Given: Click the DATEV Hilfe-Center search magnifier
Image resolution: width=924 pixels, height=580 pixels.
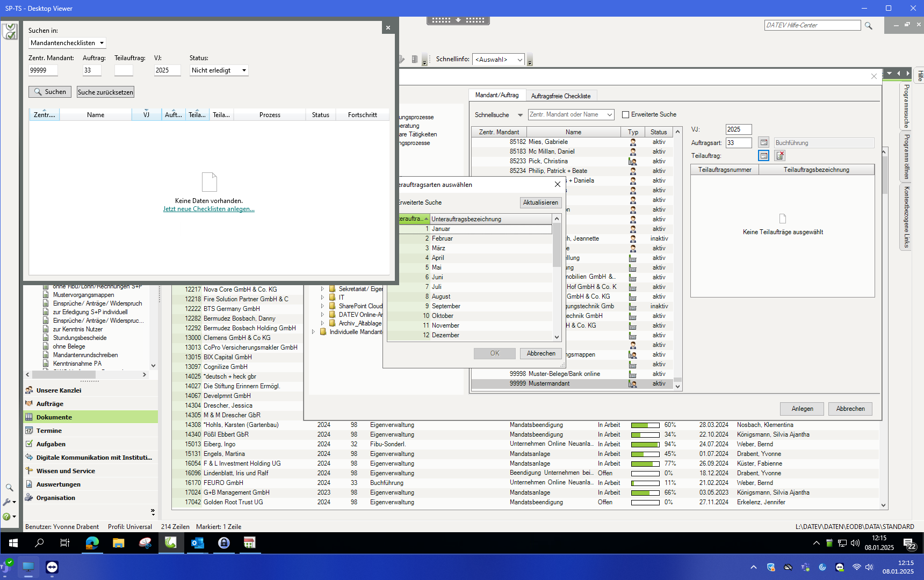Looking at the screenshot, I should pyautogui.click(x=869, y=26).
